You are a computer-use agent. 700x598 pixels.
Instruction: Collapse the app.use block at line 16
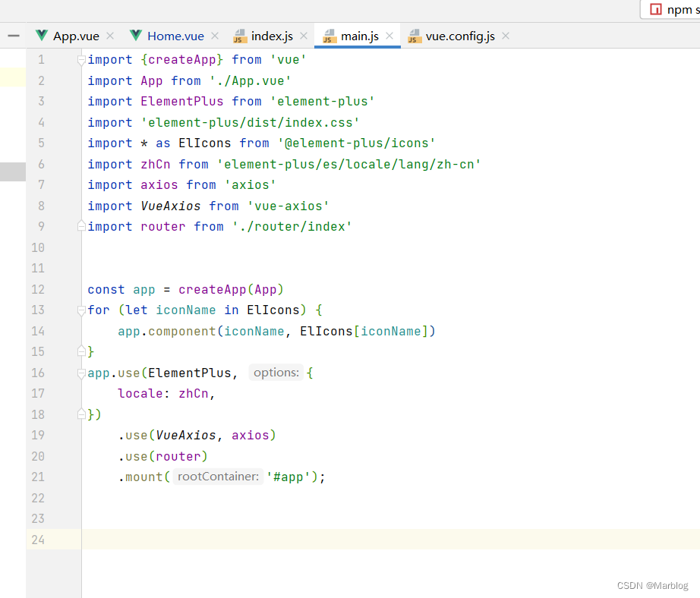[x=81, y=373]
